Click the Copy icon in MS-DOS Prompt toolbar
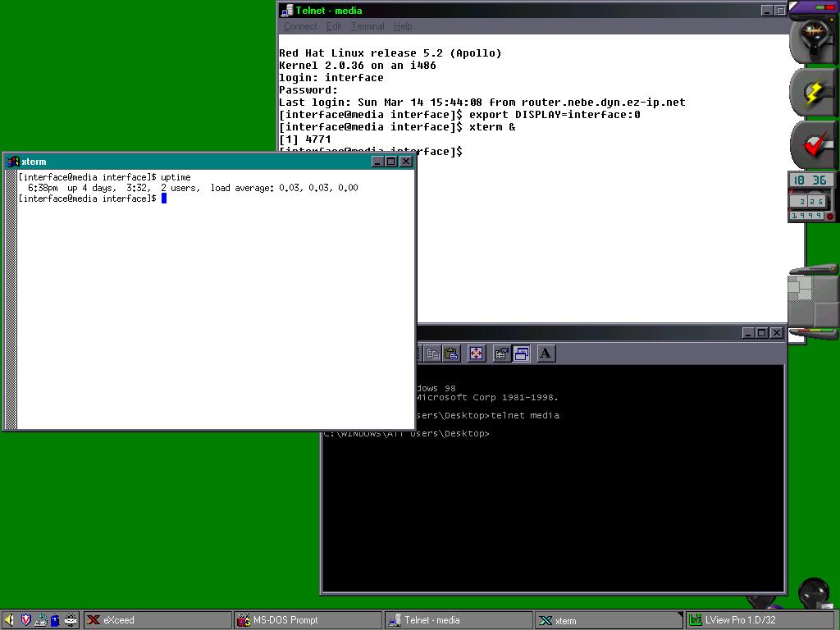Screen dimensions: 840x630 click(x=432, y=354)
